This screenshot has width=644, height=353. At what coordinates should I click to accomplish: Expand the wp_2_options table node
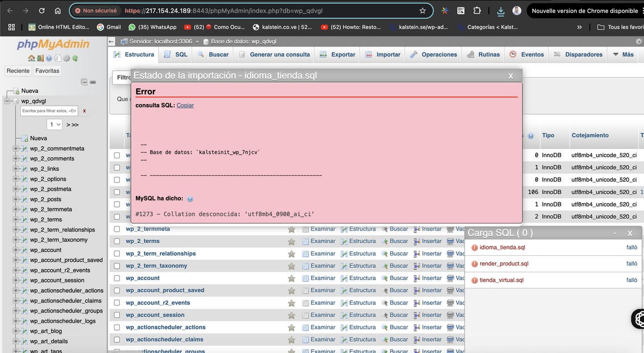point(16,179)
